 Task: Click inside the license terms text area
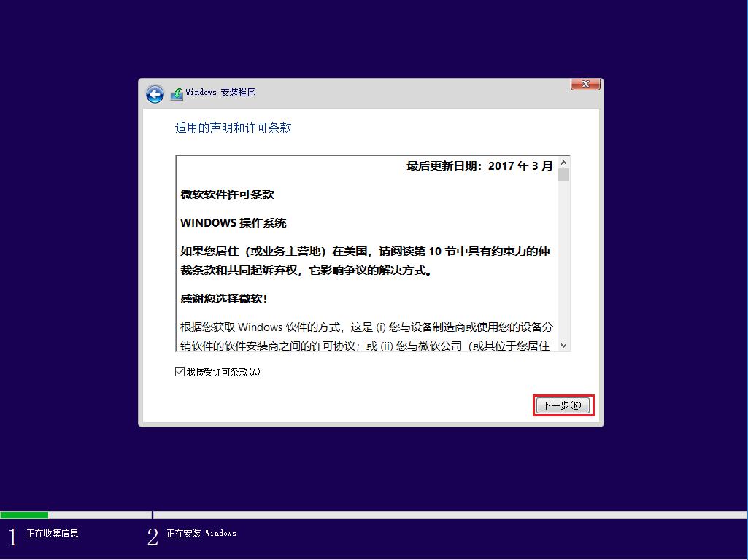coord(365,255)
